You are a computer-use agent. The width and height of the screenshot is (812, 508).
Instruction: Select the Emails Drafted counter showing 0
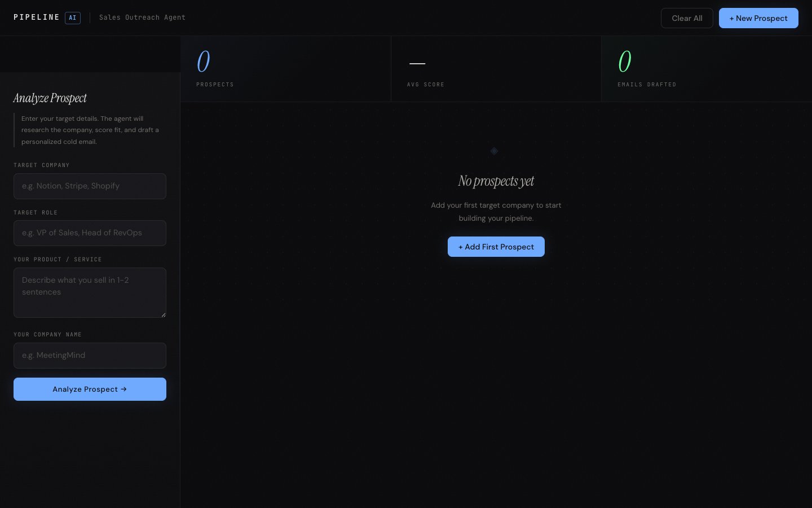pos(625,61)
